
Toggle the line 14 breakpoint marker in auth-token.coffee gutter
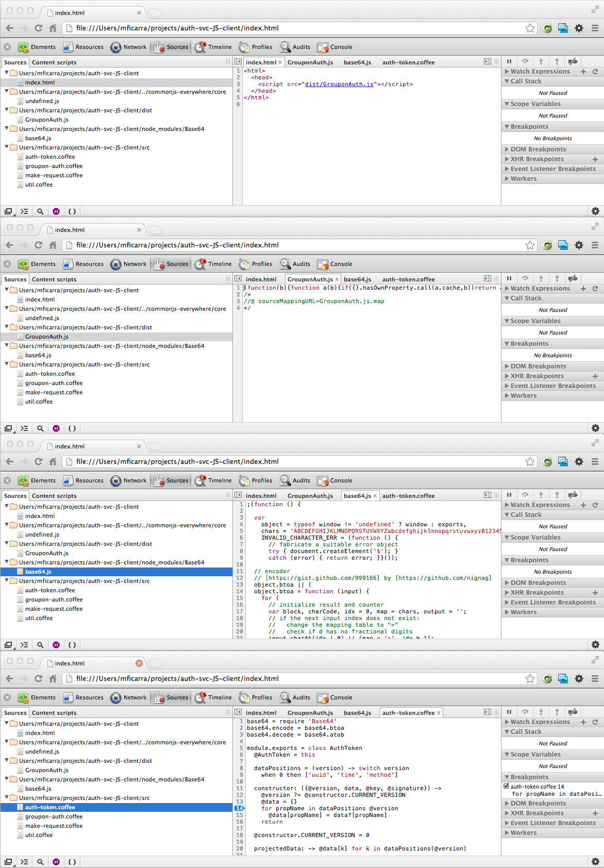(x=239, y=808)
